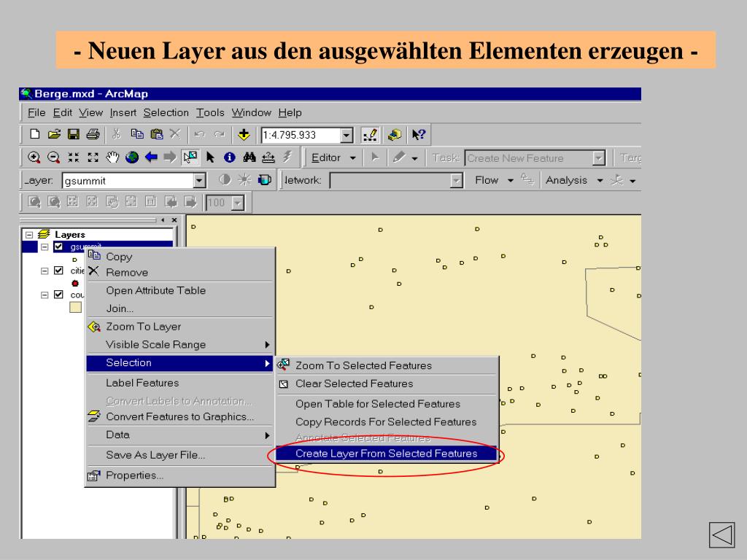Open the Window menu
The height and width of the screenshot is (560, 747).
coord(251,113)
